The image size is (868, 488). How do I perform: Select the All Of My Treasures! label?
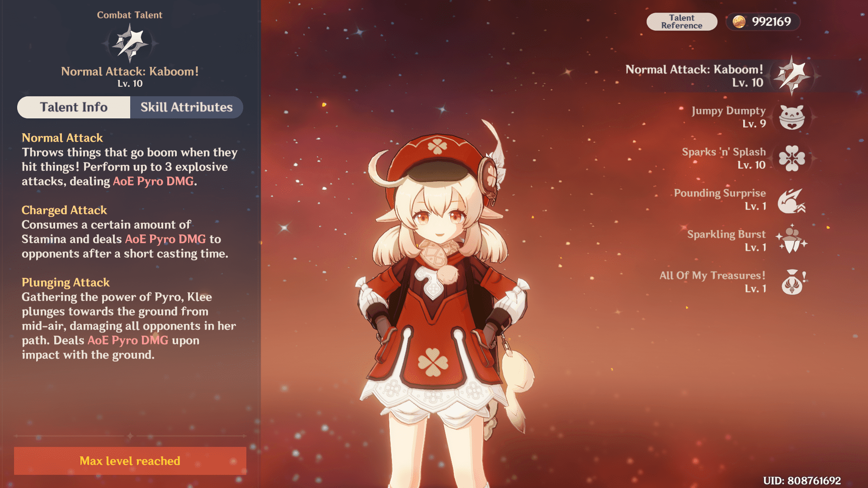[712, 276]
